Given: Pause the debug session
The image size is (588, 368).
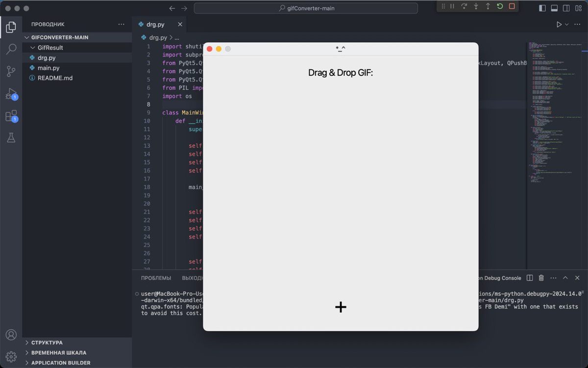Looking at the screenshot, I should pos(452,6).
